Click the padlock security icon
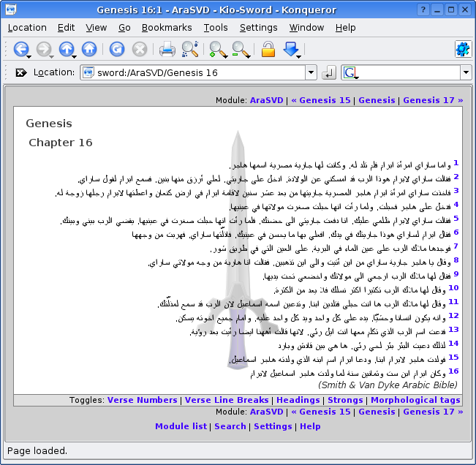Viewport: 476px width, 465px height. [x=268, y=49]
